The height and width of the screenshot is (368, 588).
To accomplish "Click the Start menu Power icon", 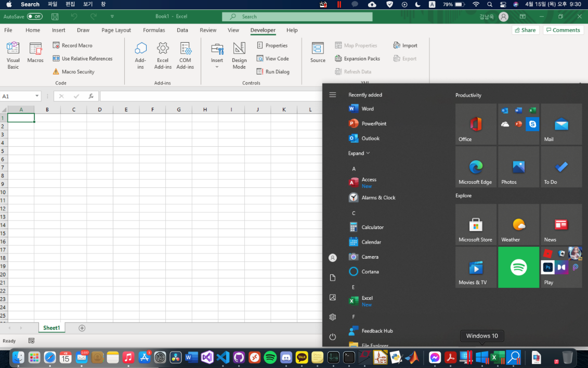I will 333,337.
